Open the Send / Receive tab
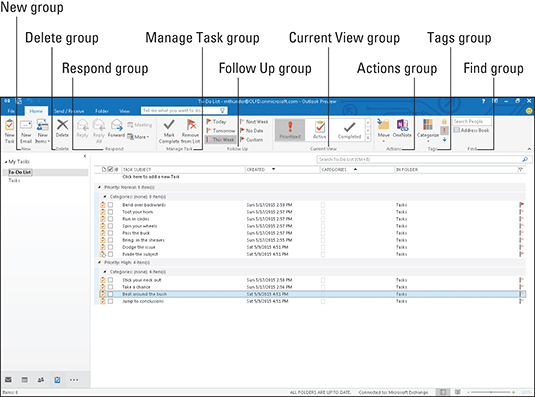The height and width of the screenshot is (397, 535). pos(69,111)
